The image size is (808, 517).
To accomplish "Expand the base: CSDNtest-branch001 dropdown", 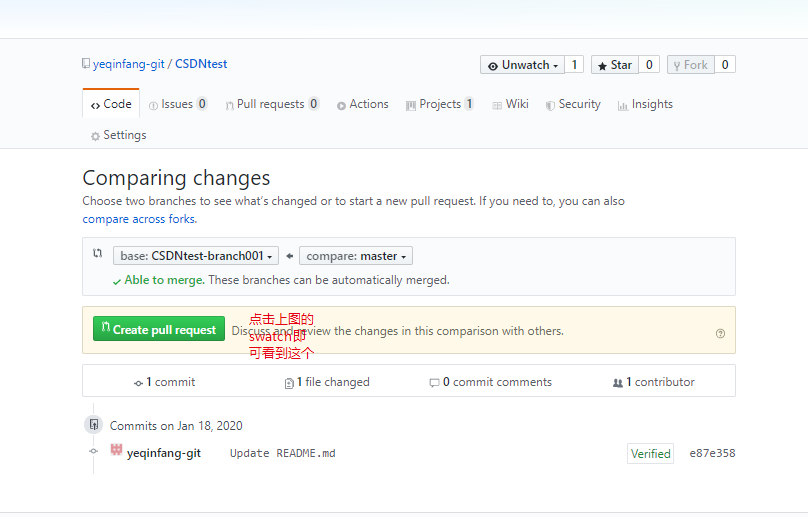I will [x=196, y=256].
